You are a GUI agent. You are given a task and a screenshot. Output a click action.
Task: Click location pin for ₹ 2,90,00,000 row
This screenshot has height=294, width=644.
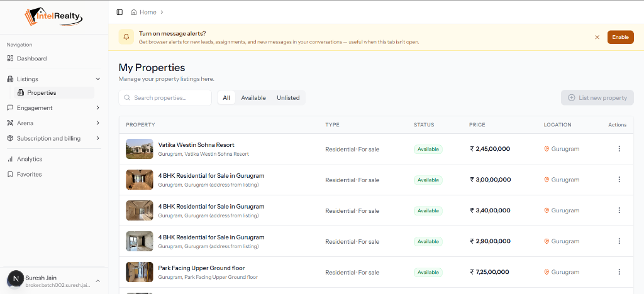(547, 241)
